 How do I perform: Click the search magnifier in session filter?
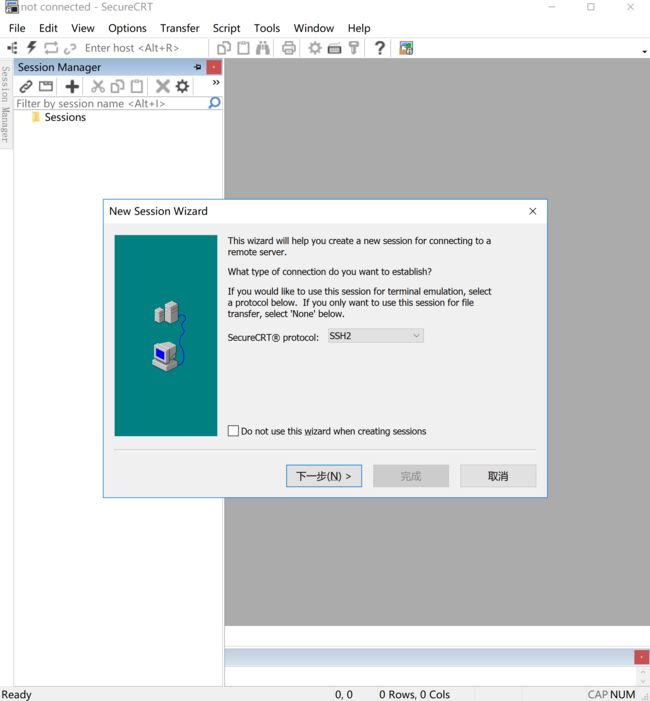pos(215,103)
